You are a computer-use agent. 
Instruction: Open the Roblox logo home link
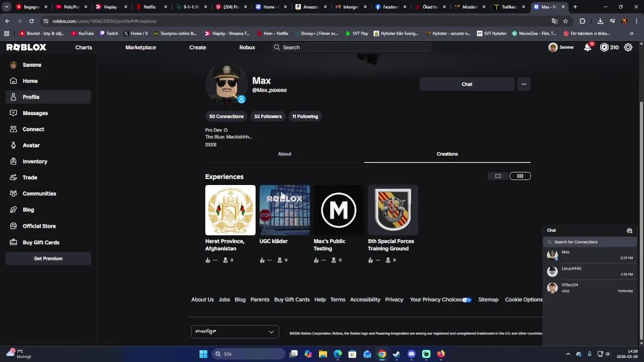(26, 47)
